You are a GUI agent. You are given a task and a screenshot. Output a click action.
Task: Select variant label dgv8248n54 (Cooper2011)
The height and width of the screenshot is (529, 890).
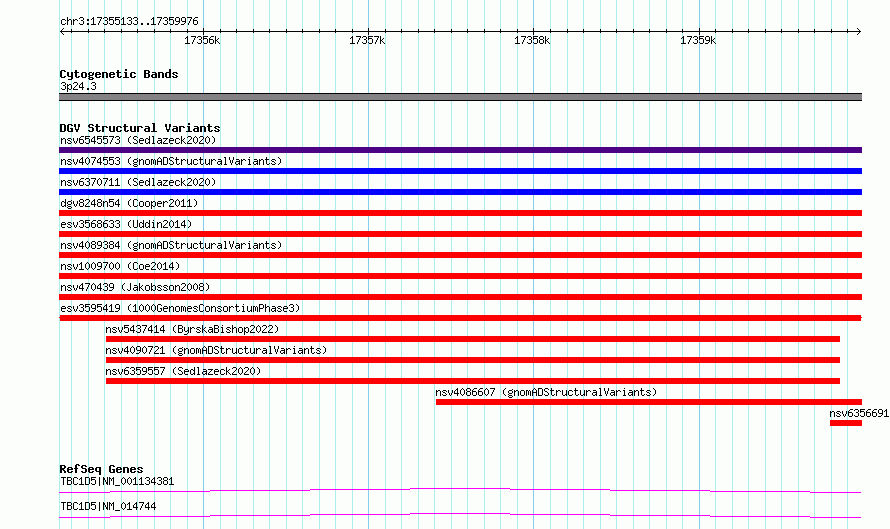coord(129,203)
